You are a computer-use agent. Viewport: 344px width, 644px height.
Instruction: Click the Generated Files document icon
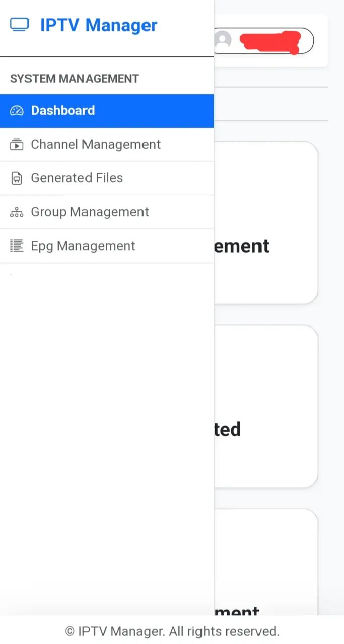pyautogui.click(x=17, y=178)
